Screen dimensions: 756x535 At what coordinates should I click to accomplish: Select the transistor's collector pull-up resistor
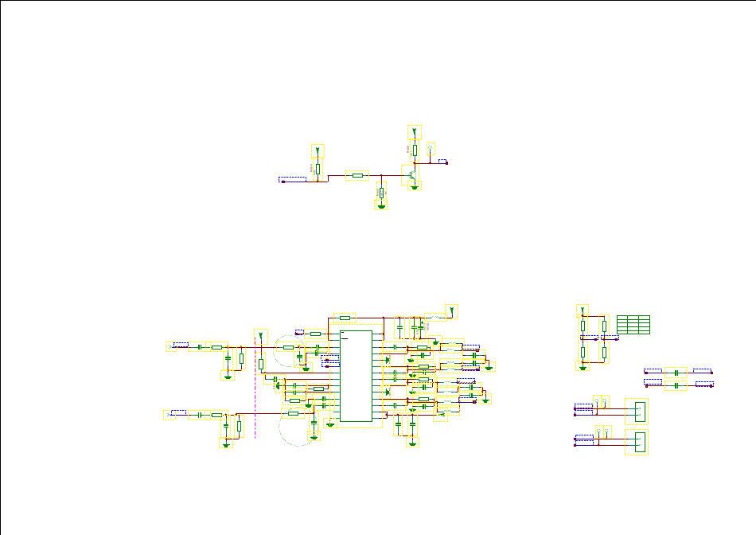(x=415, y=150)
